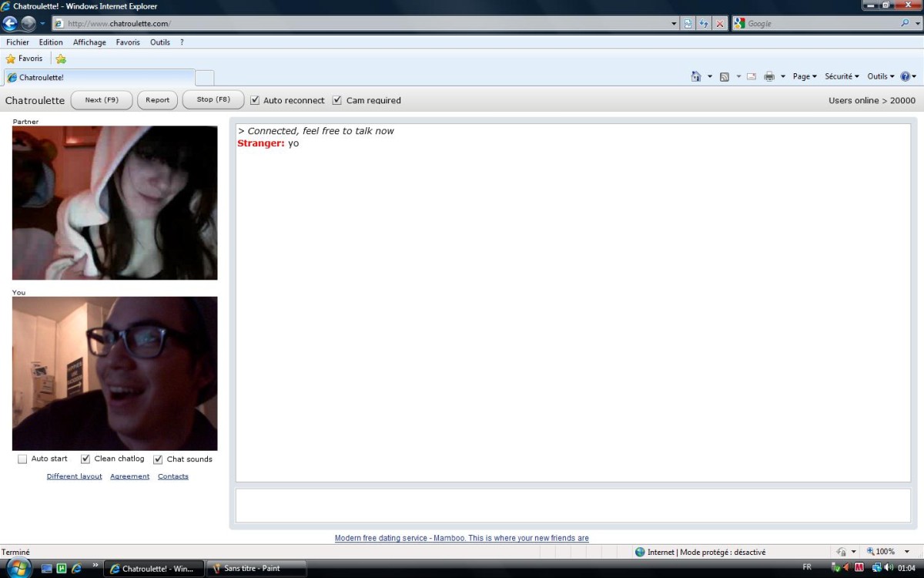Launch Internet Explorer from Quick Launch
This screenshot has width=924, height=578.
(76, 569)
